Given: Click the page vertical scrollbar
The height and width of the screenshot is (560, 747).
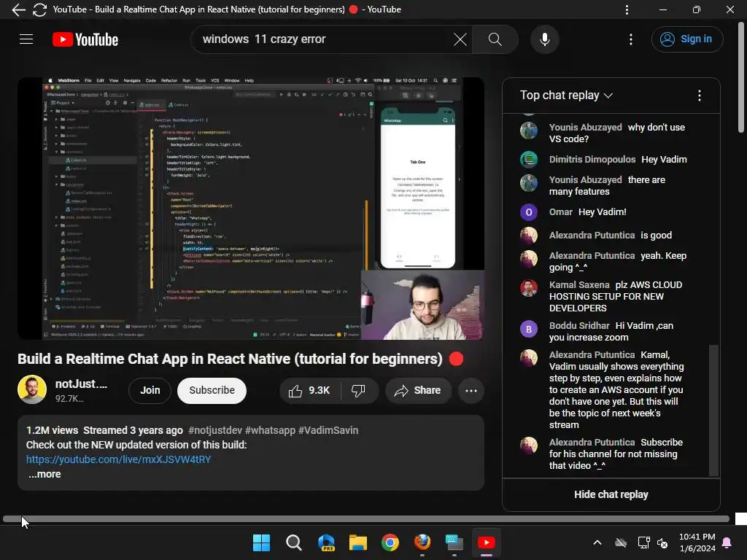Looking at the screenshot, I should pyautogui.click(x=741, y=79).
